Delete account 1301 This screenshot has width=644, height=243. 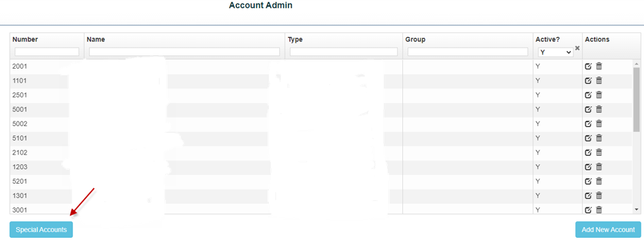599,195
